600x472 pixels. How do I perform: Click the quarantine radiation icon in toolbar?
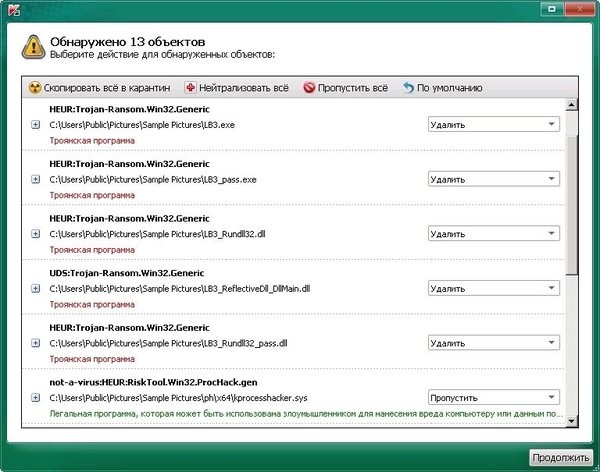point(35,88)
